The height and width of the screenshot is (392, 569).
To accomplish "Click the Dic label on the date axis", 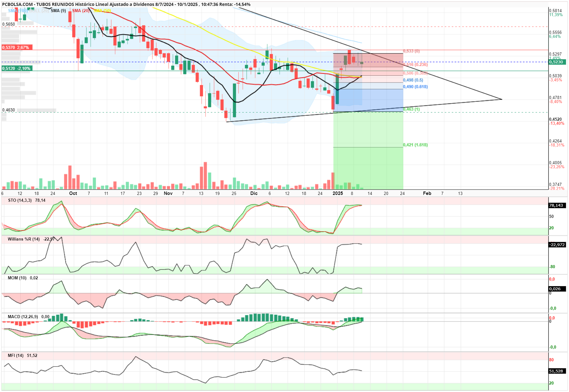I will coord(254,193).
